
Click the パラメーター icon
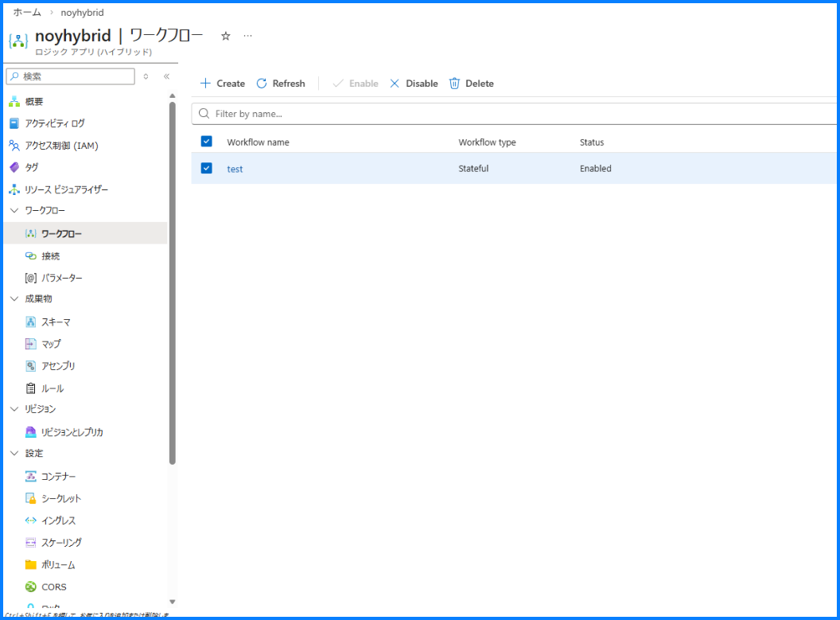[x=31, y=278]
